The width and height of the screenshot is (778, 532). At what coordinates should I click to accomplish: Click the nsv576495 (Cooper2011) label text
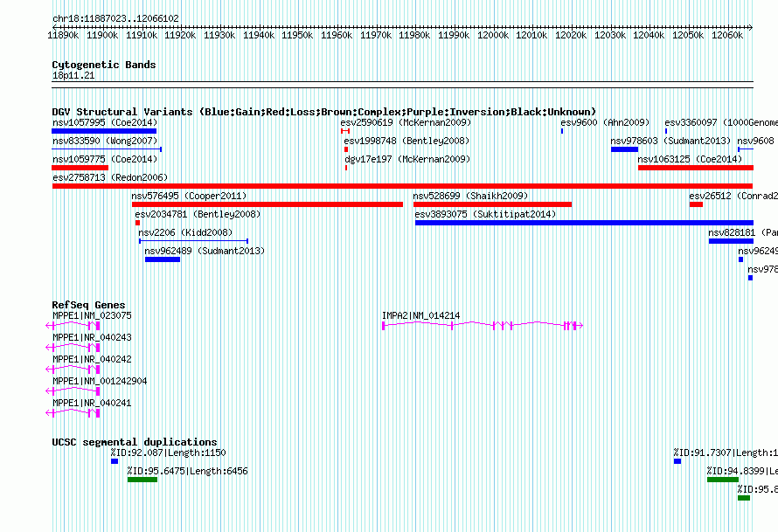[x=189, y=196]
